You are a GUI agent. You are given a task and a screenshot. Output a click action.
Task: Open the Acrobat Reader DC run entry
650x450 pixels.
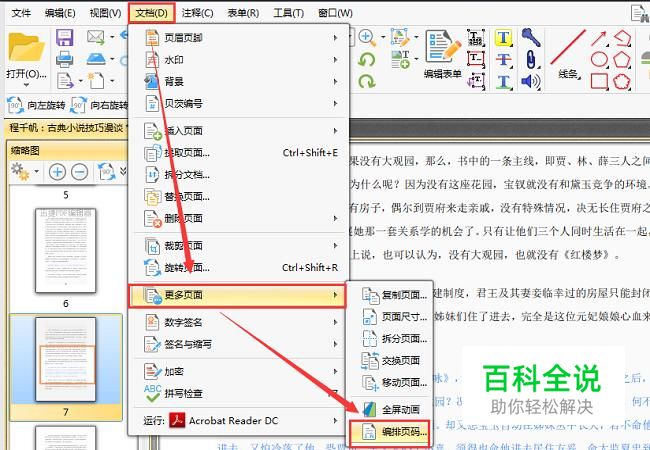tap(240, 421)
